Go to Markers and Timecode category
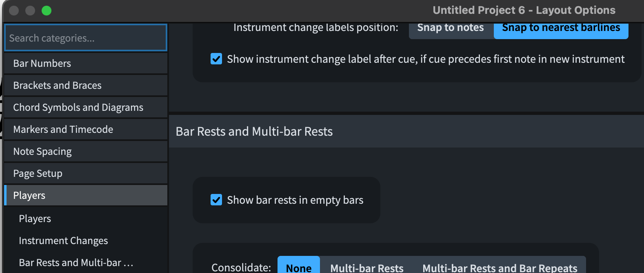The width and height of the screenshot is (644, 273). 86,129
